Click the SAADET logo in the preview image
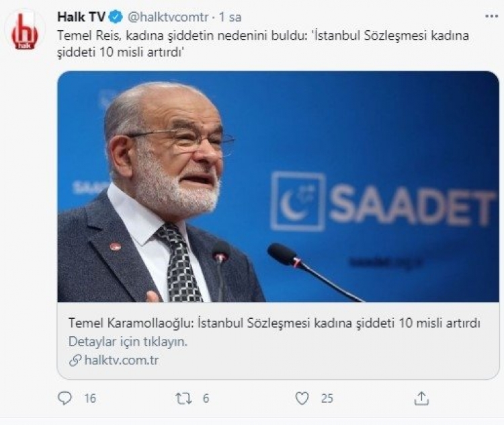This screenshot has width=504, height=425. [x=383, y=202]
